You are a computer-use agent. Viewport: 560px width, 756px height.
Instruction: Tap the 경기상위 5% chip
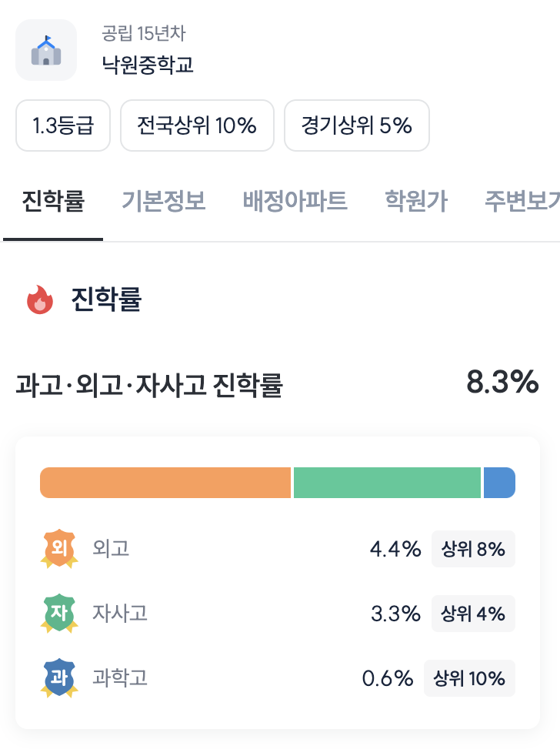pyautogui.click(x=357, y=125)
